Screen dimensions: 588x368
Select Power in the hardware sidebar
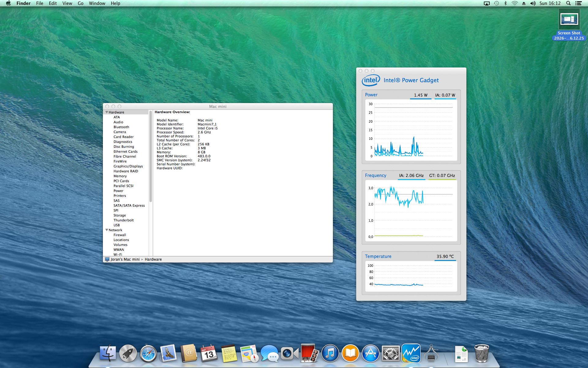(119, 191)
